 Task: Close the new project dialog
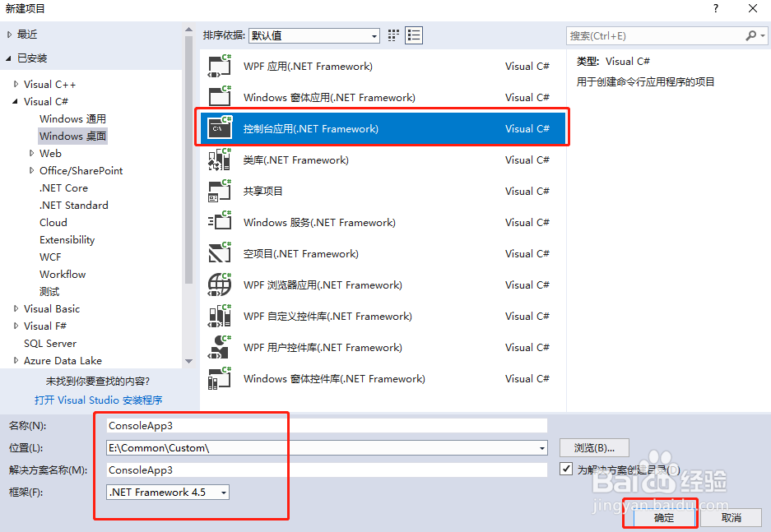click(753, 8)
